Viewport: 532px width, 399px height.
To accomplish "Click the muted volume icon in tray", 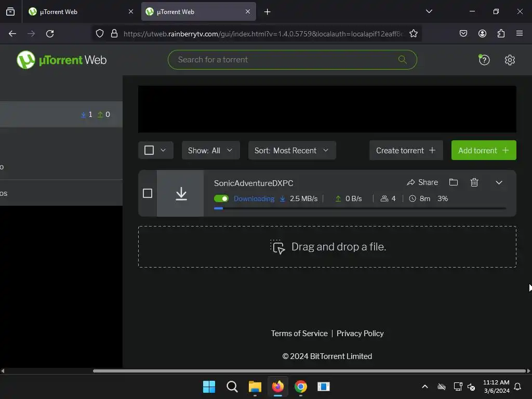I will click(x=471, y=387).
